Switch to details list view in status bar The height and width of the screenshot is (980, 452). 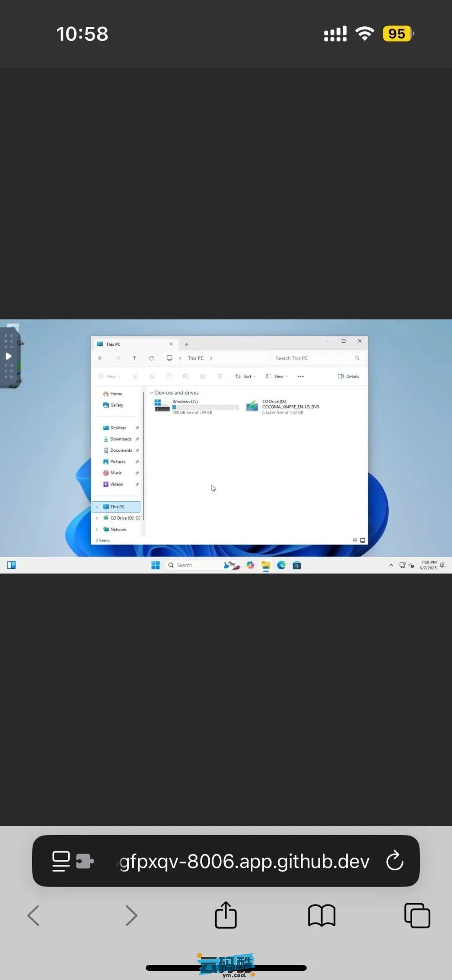tap(354, 540)
